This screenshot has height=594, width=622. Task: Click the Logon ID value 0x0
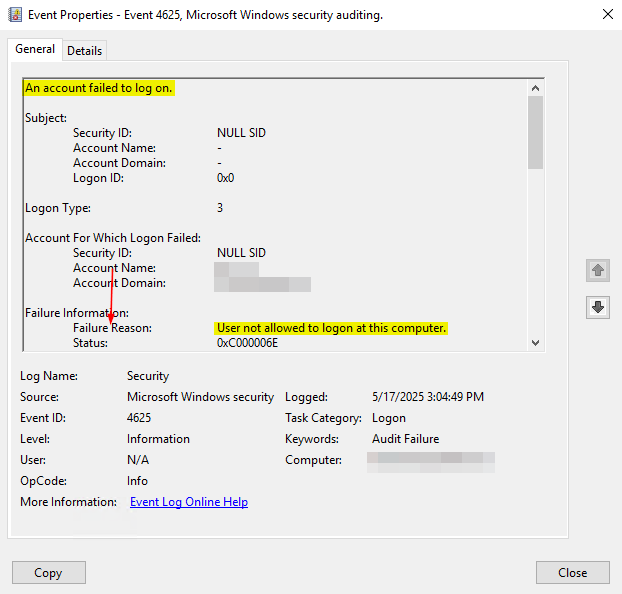(x=225, y=178)
